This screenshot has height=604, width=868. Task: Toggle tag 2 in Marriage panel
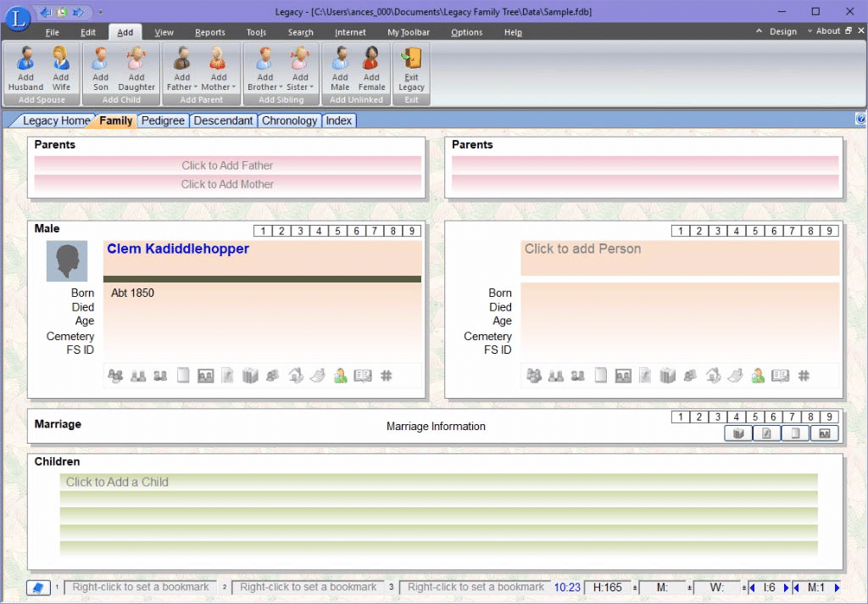click(699, 417)
